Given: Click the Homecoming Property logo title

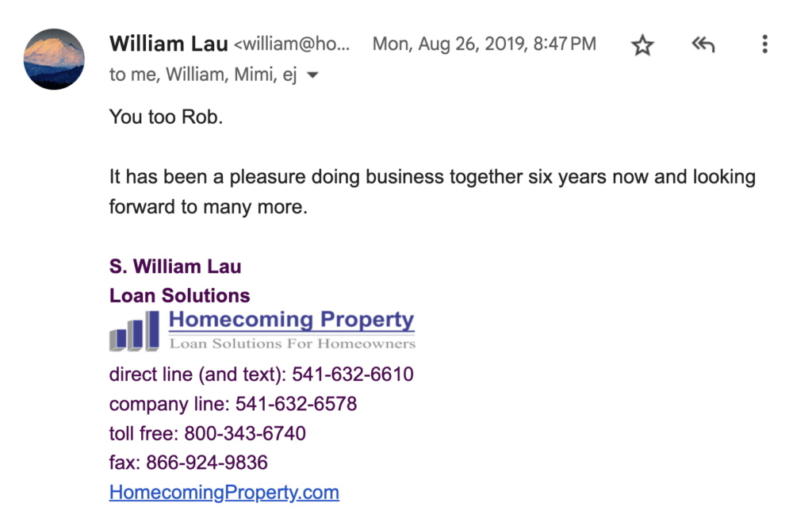Looking at the screenshot, I should (x=291, y=320).
